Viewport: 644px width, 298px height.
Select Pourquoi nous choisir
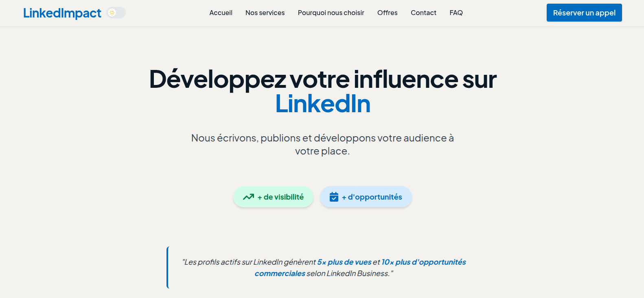click(331, 13)
